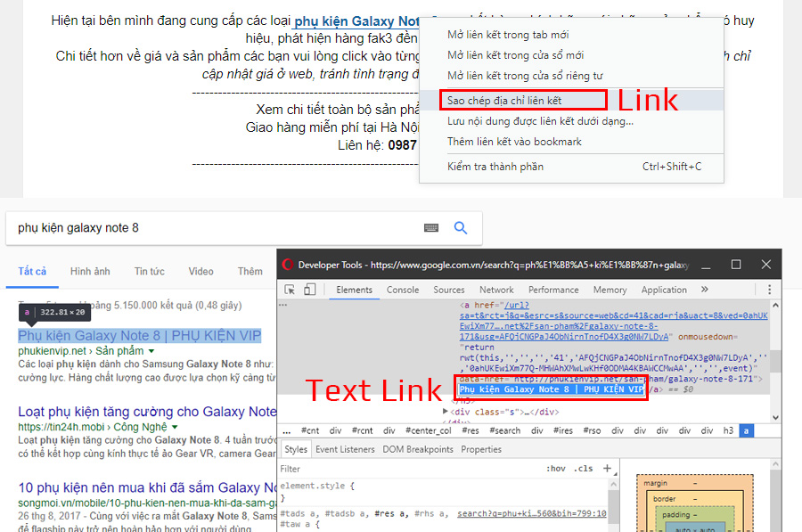Select #center_col in the DOM breadcrumb
The image size is (802, 532).
429,430
